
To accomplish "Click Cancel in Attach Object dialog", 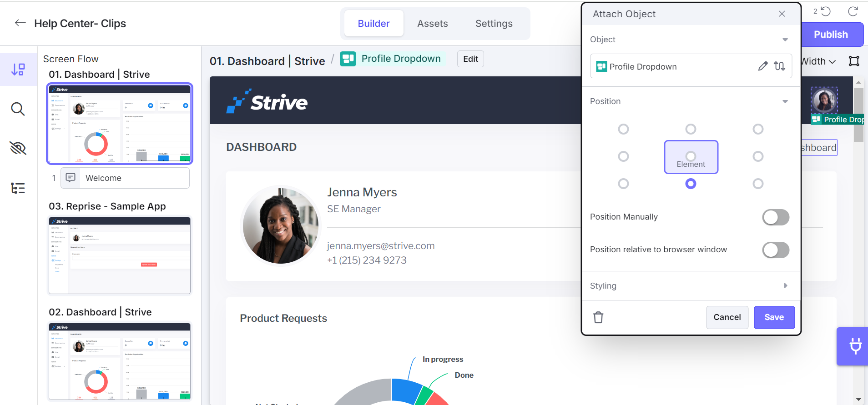I will [727, 317].
